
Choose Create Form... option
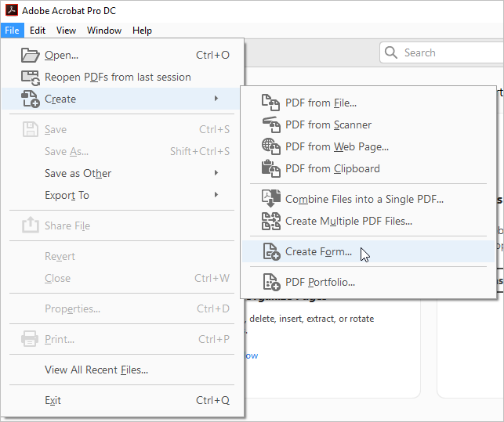[368, 251]
